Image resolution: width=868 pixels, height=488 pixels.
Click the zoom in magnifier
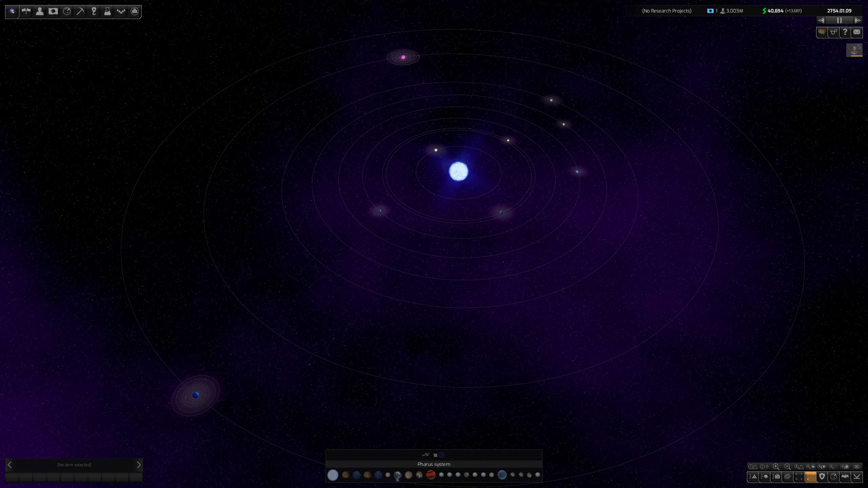point(776,467)
